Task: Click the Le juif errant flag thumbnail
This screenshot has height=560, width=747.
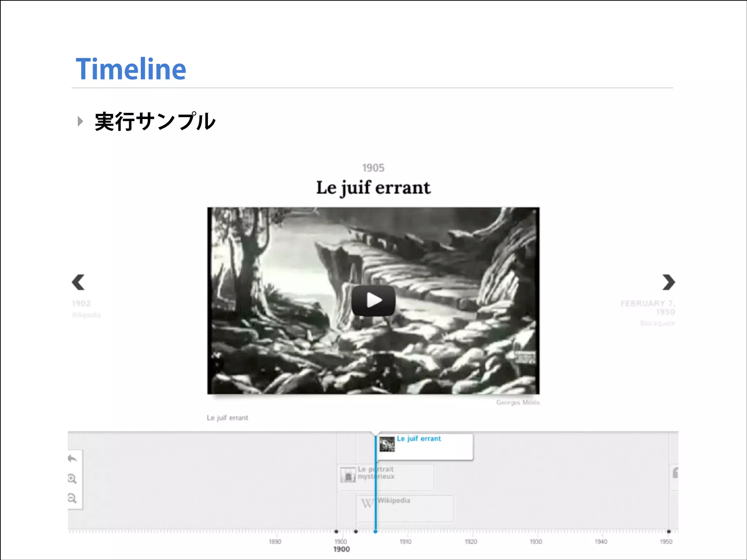Action: point(387,444)
